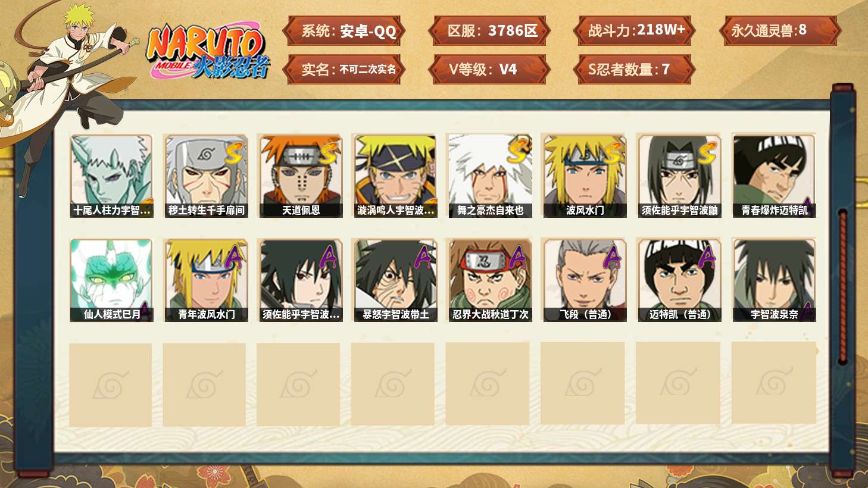Viewport: 868px width, 488px height.
Task: Click the first empty ninja slot
Action: click(111, 384)
